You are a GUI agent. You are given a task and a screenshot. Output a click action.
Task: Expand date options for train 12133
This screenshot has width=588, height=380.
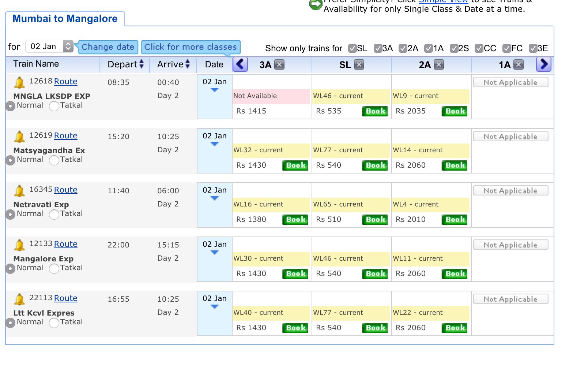pyautogui.click(x=215, y=253)
